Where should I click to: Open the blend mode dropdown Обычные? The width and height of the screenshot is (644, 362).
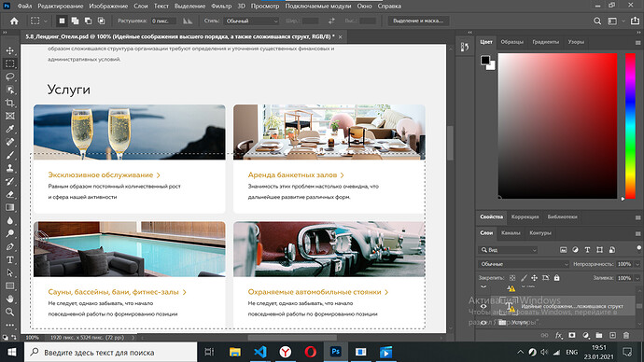click(x=524, y=264)
